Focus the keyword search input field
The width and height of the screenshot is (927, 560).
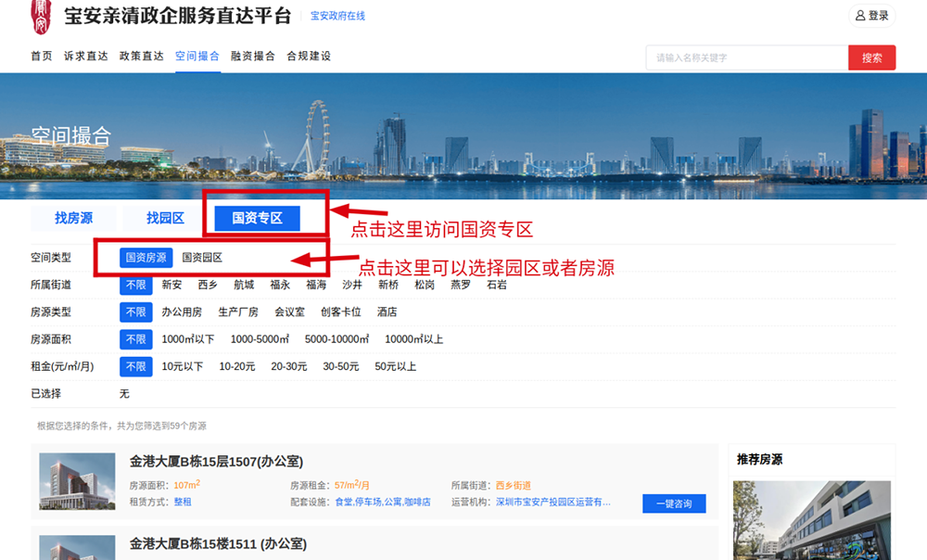pos(746,58)
